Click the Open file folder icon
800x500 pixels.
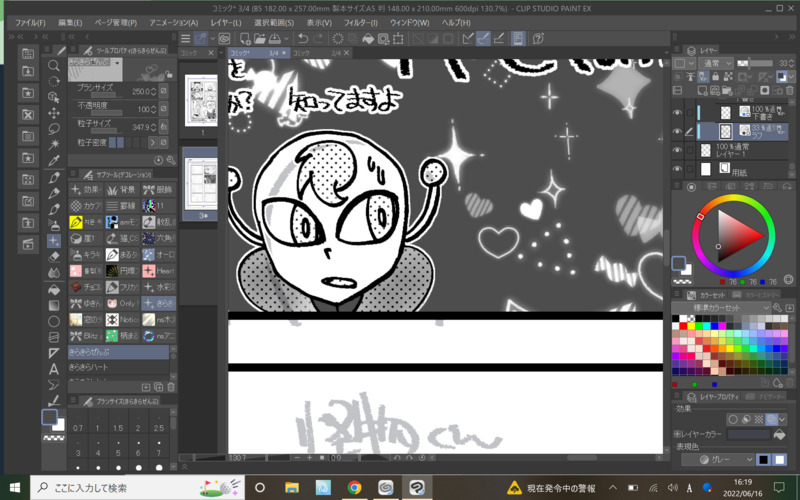coord(260,39)
